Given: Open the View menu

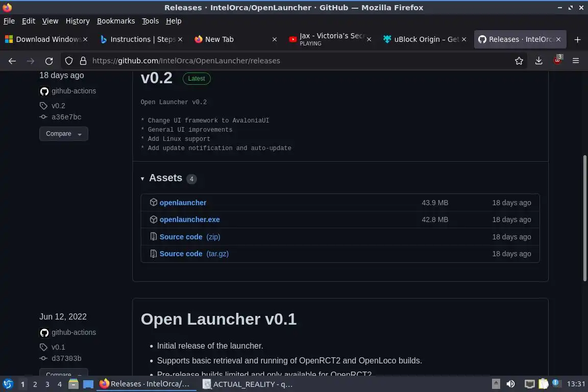Looking at the screenshot, I should (50, 21).
